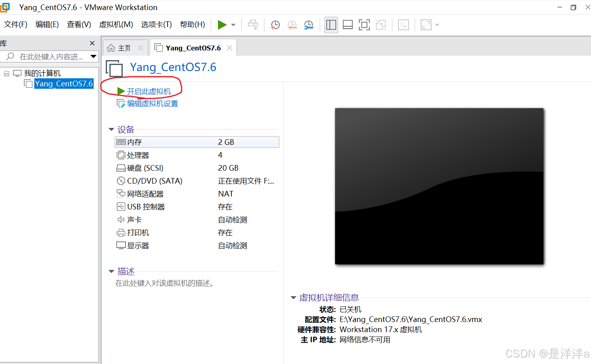Click the VMware Workstation title bar app icon
The image size is (591, 364).
coord(5,7)
